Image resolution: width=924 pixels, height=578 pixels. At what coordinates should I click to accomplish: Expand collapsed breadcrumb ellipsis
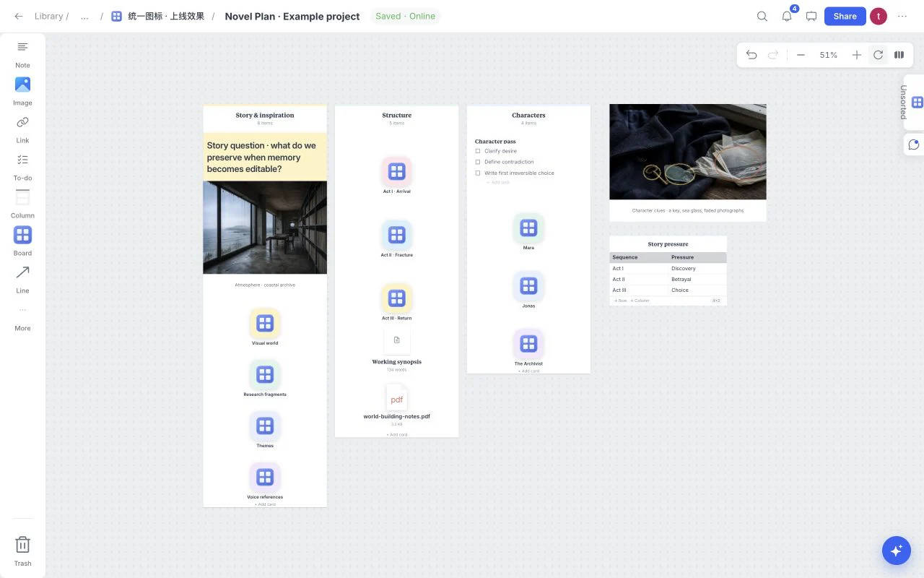tap(84, 16)
